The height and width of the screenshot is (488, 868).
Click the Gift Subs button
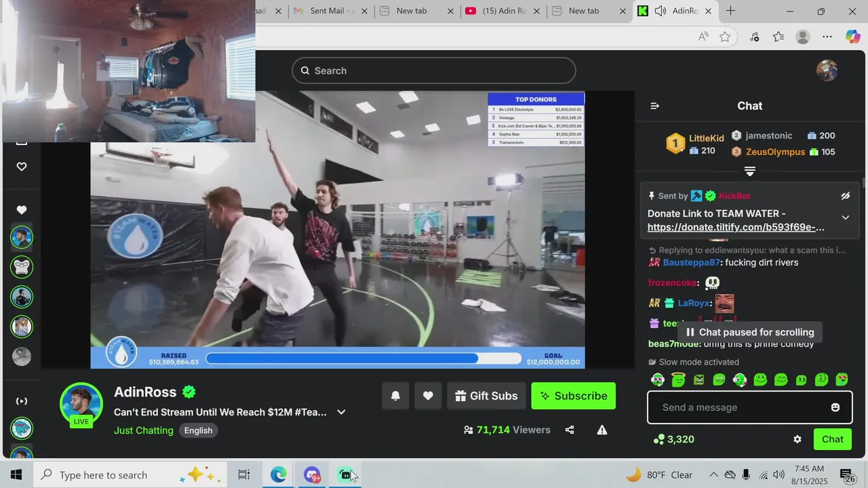486,396
